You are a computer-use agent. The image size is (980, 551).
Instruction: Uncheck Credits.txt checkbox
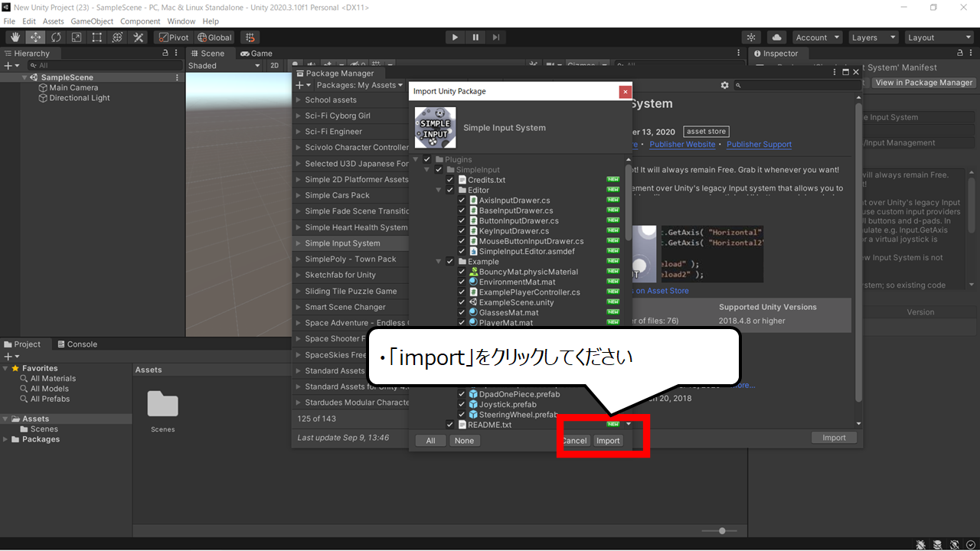(x=450, y=180)
